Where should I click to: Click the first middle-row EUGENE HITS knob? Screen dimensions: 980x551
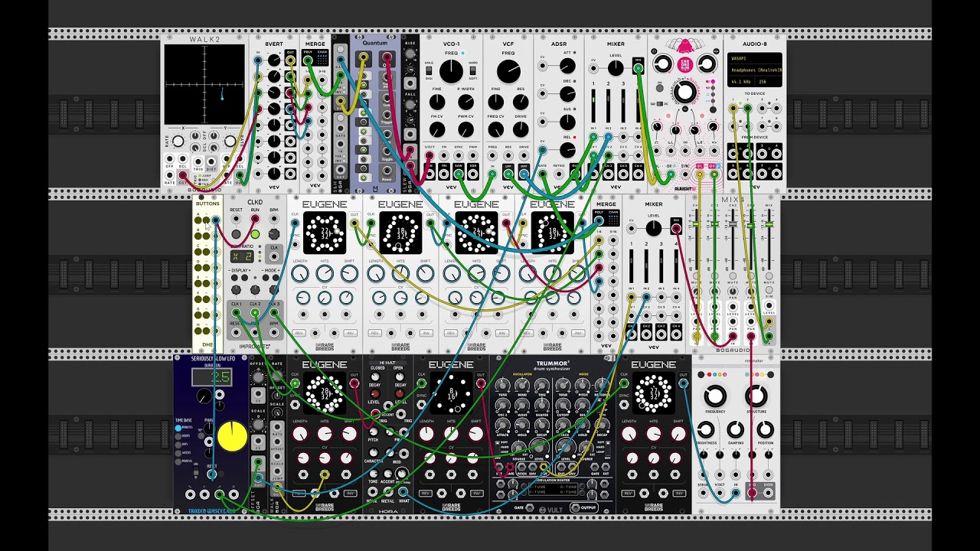[325, 274]
